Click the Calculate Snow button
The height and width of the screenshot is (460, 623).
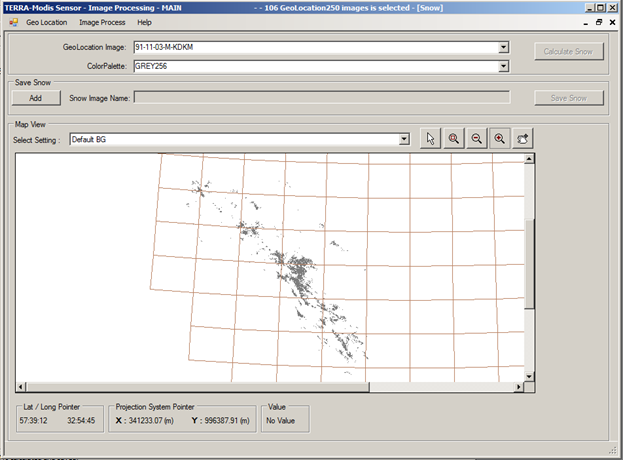[569, 50]
